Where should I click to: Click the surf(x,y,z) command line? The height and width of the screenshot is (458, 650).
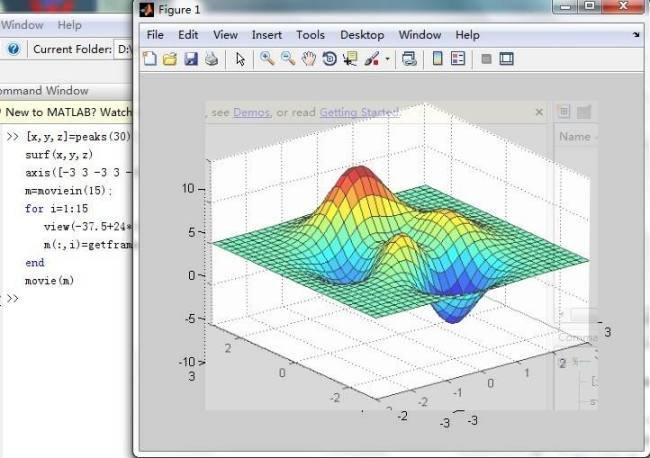(59, 155)
